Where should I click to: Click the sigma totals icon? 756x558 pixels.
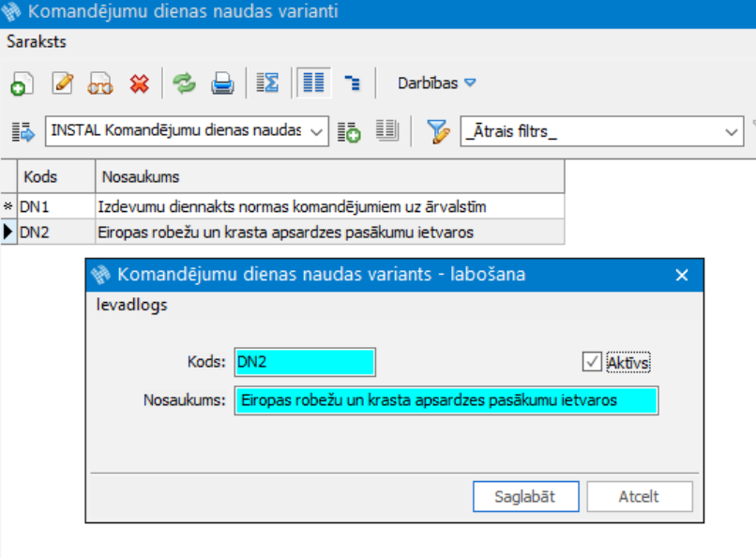(x=267, y=83)
